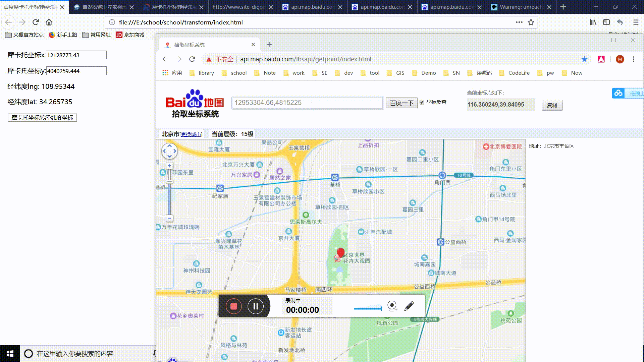Click the 百度一下 search button
Screen dimensions: 644x362
click(x=401, y=103)
